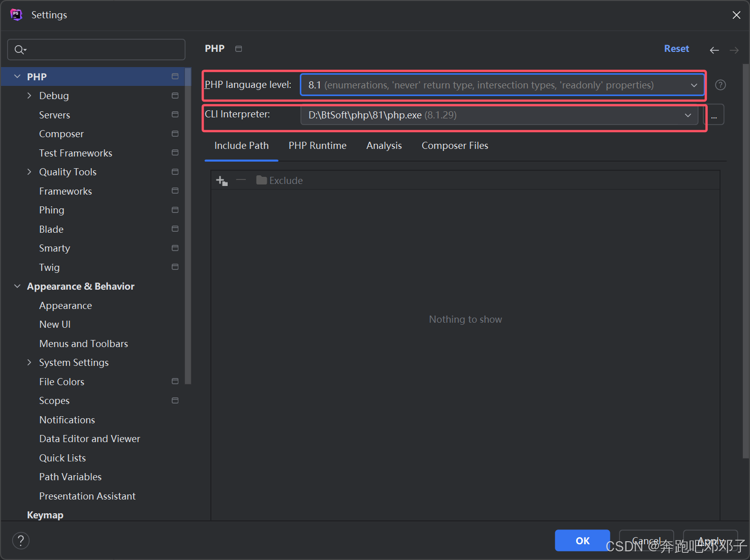This screenshot has width=750, height=560.
Task: Click the project-level icon on Quality Tools row
Action: [175, 172]
